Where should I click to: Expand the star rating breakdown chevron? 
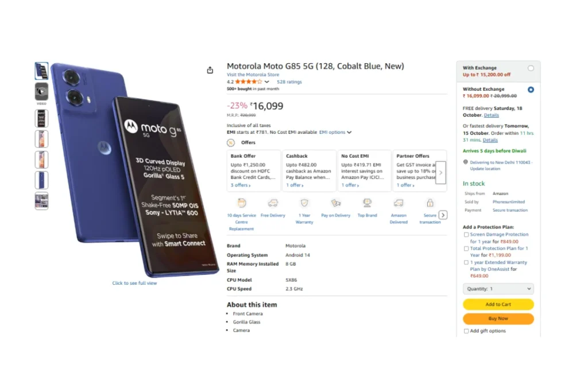tap(267, 82)
